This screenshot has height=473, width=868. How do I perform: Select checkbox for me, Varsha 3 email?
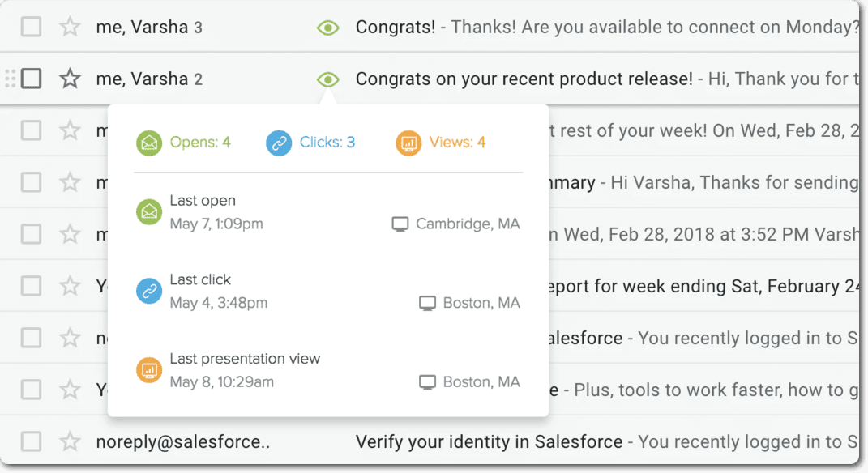(31, 28)
